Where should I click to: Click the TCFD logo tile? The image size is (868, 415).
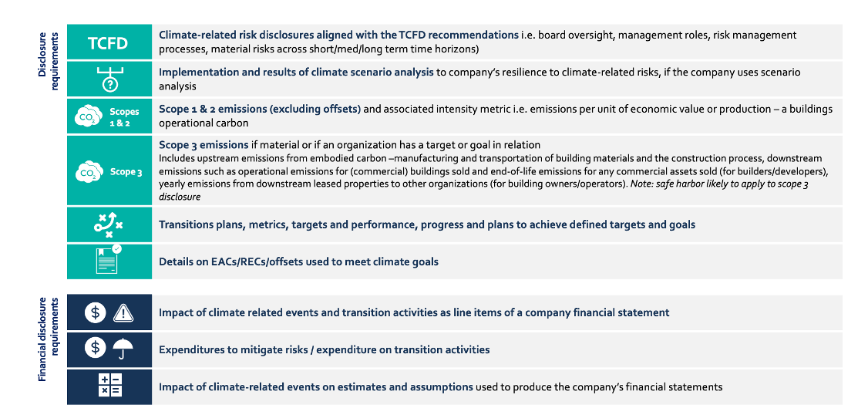(109, 42)
